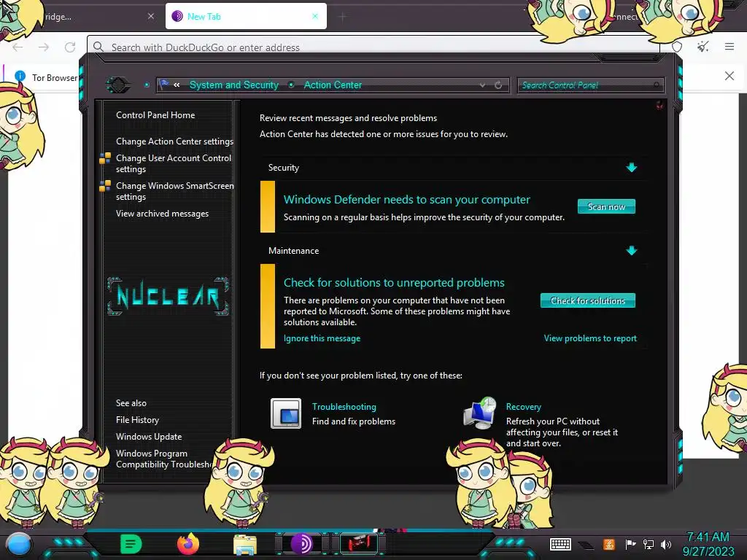This screenshot has width=747, height=560.
Task: Open the Tor Browser hamburger menu
Action: (729, 46)
